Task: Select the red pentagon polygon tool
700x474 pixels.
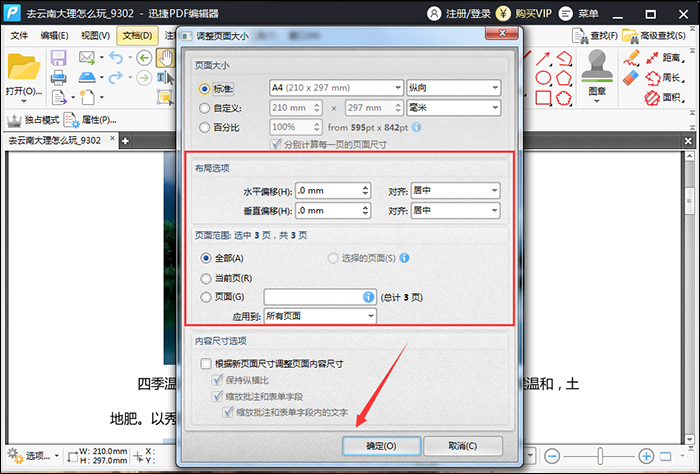Action: [564, 78]
